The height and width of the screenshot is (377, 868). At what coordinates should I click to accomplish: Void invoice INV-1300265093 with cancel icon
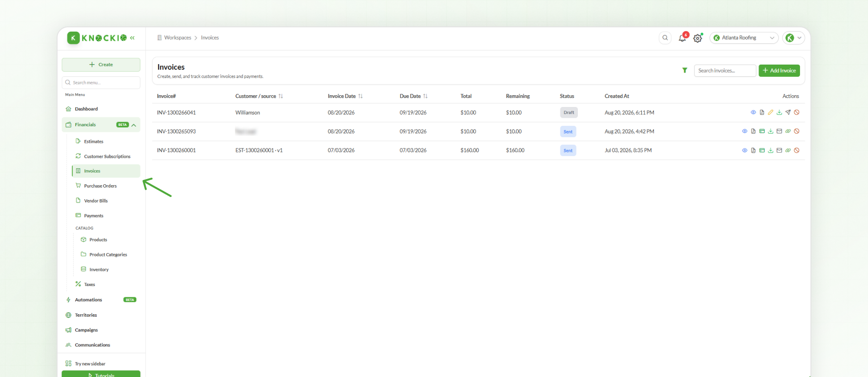pyautogui.click(x=797, y=131)
